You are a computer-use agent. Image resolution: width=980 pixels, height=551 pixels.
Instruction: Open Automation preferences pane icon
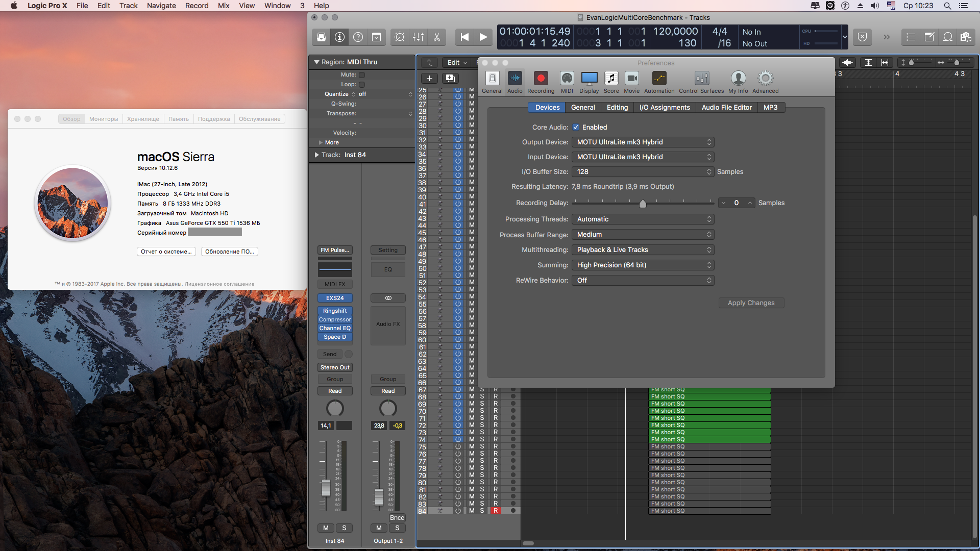[x=659, y=82]
